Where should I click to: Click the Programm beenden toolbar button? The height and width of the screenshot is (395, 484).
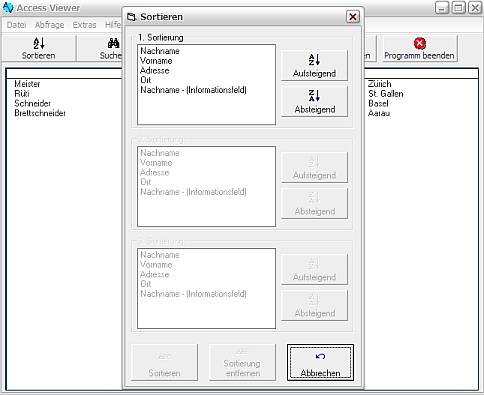click(x=420, y=48)
